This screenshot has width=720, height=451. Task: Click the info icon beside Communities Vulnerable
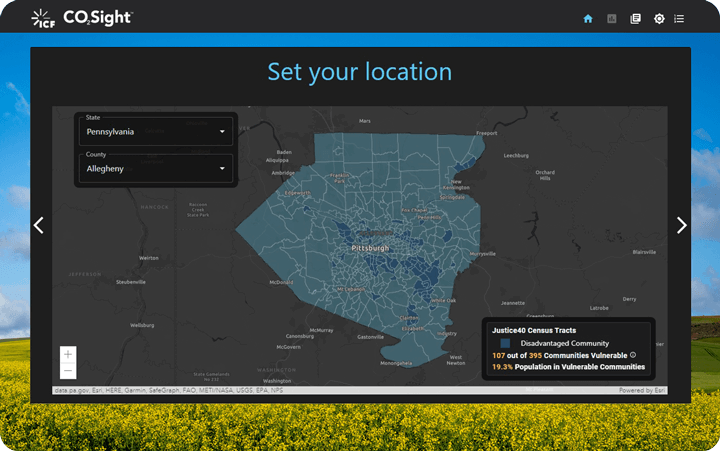[x=633, y=355]
